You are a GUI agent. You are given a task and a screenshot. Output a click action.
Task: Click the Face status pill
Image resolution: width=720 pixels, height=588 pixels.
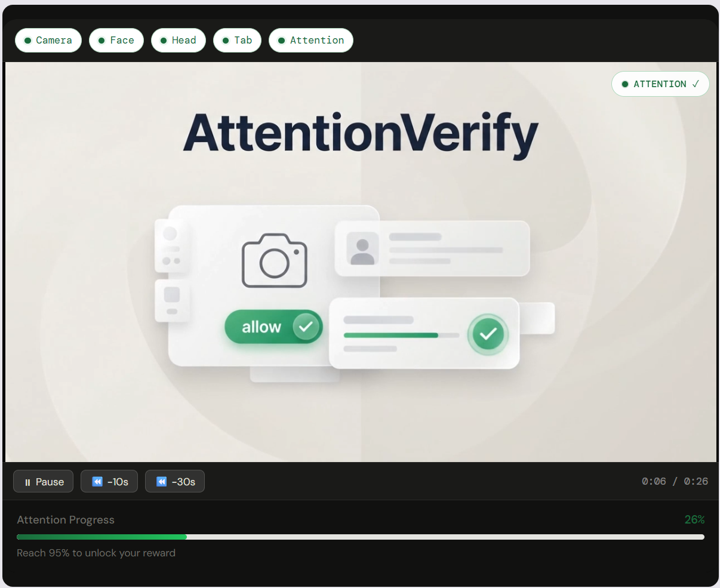116,41
